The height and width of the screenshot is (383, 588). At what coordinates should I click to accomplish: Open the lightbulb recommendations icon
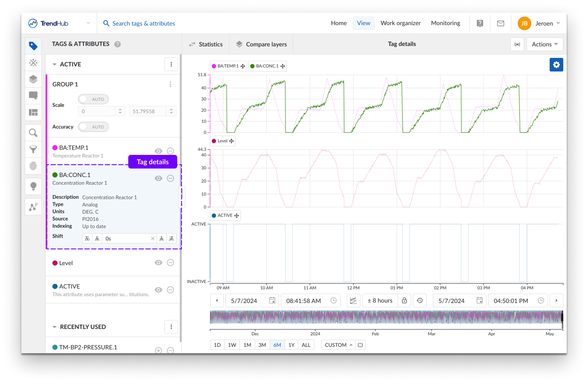click(33, 186)
